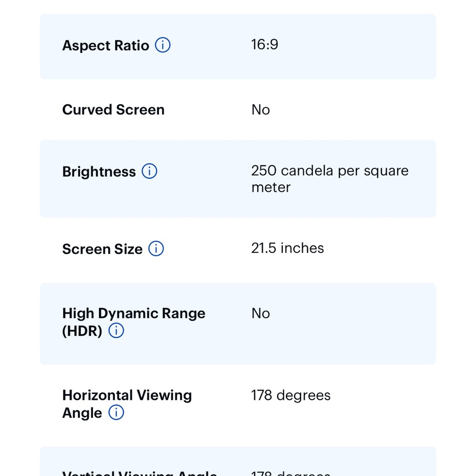Click the Curved Screen label
Viewport: 476px width, 476px height.
pyautogui.click(x=113, y=109)
